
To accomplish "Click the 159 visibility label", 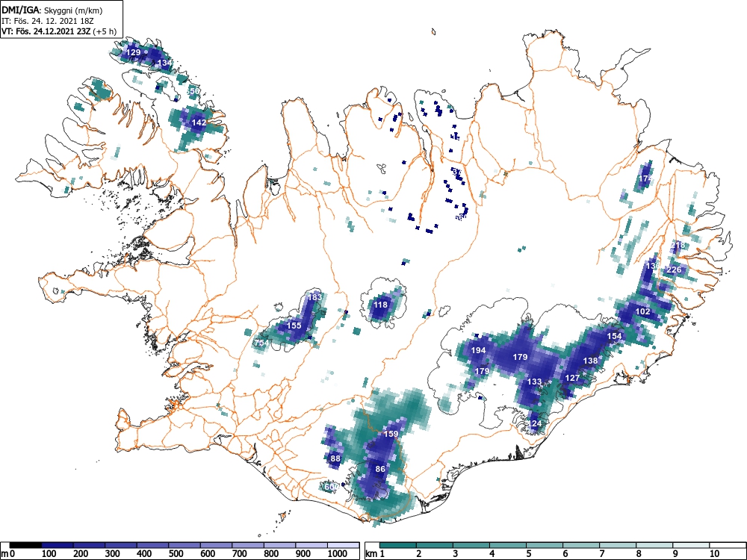I will click(x=391, y=435).
